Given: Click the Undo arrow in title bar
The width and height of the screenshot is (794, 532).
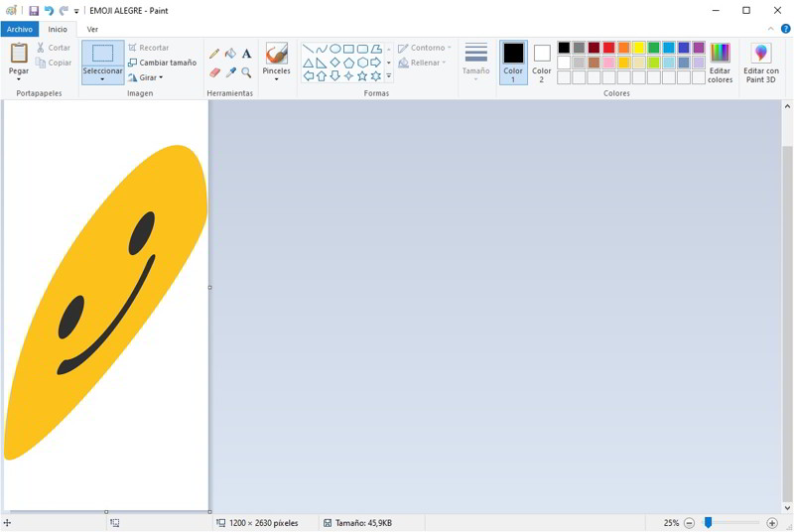Looking at the screenshot, I should point(49,11).
